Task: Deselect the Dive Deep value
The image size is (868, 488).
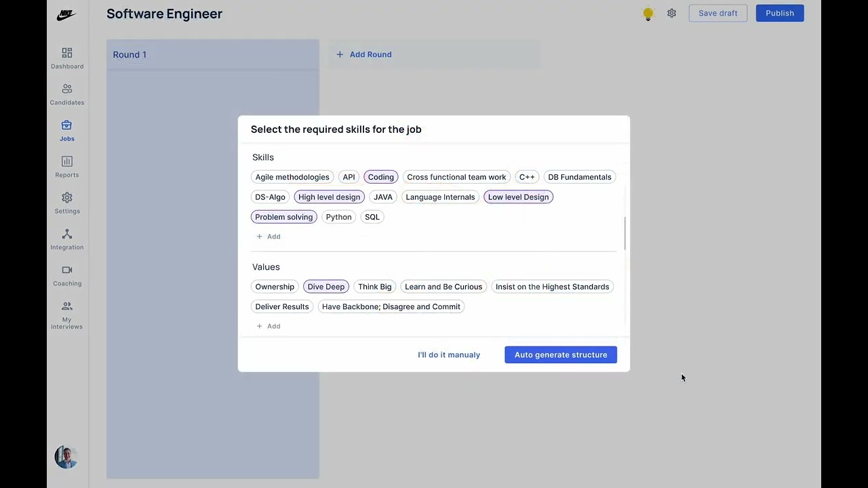Action: pyautogui.click(x=326, y=286)
